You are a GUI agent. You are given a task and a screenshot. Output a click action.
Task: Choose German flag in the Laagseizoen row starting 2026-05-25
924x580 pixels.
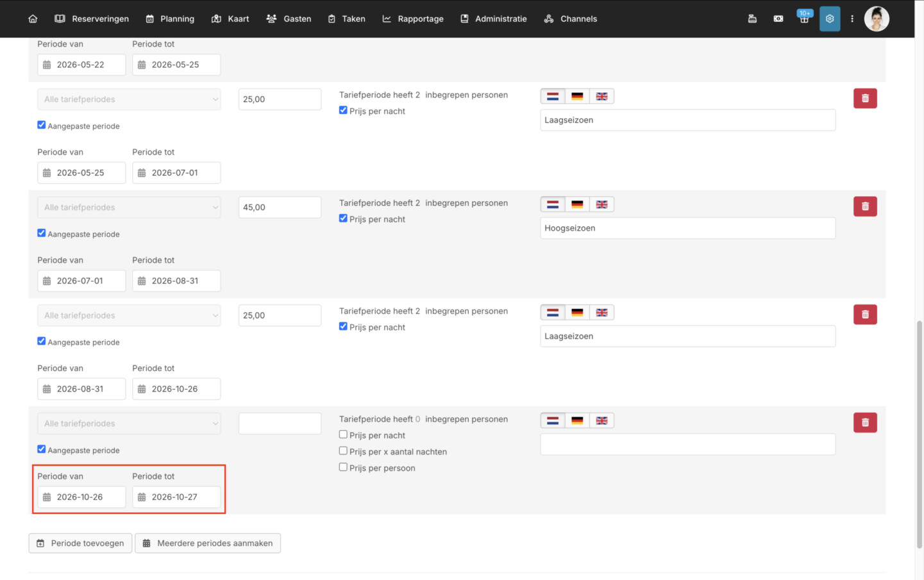point(577,96)
